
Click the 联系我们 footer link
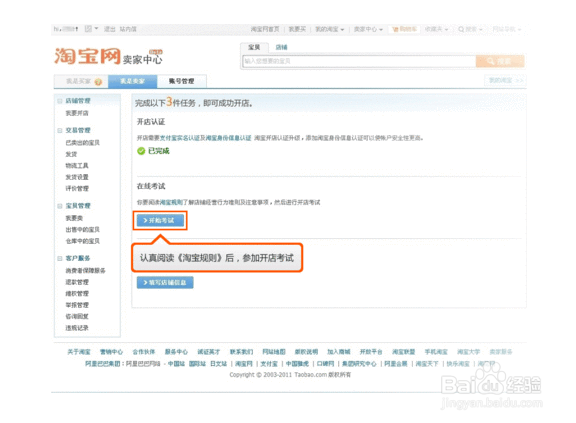coord(241,352)
